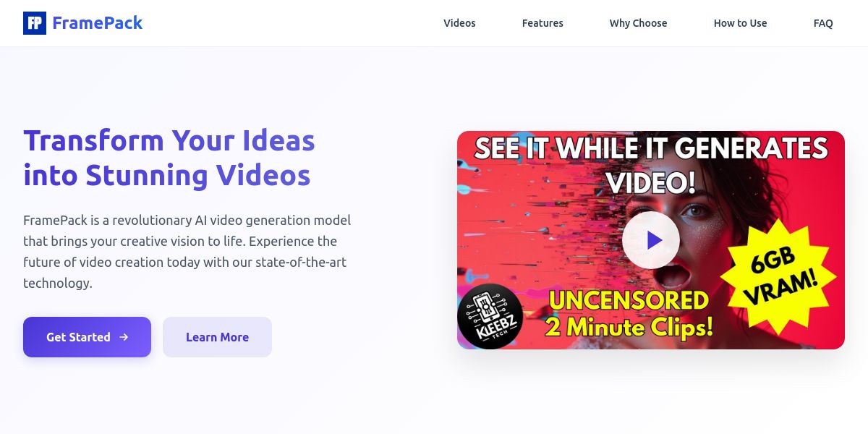Click the FramePack description paragraph
Image resolution: width=868 pixels, height=434 pixels.
[187, 252]
